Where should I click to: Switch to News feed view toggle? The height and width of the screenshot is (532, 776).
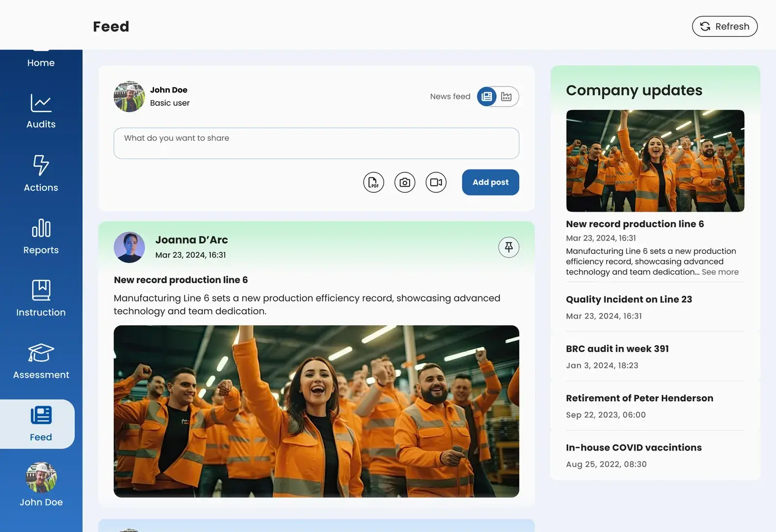[487, 96]
